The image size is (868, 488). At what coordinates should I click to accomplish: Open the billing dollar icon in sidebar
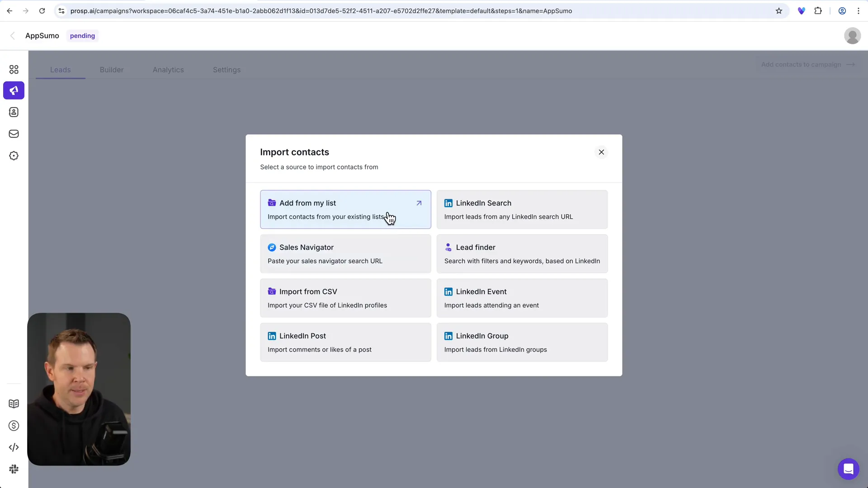[14, 426]
